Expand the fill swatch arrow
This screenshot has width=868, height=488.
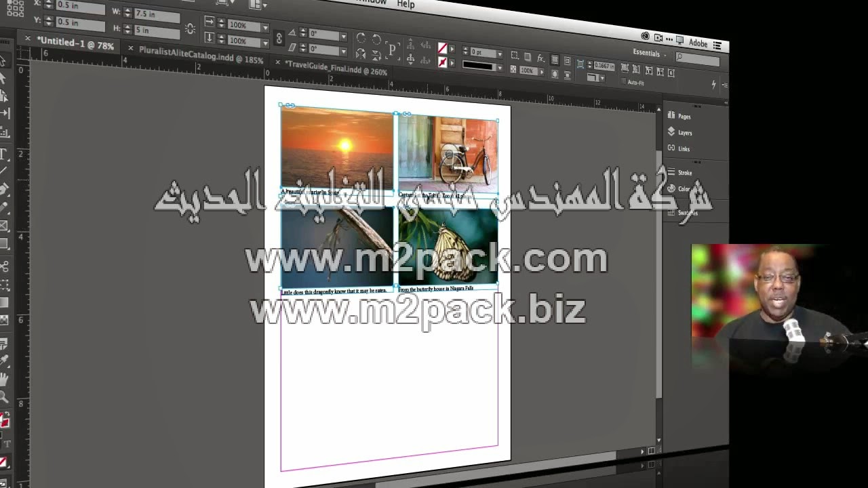pos(452,49)
